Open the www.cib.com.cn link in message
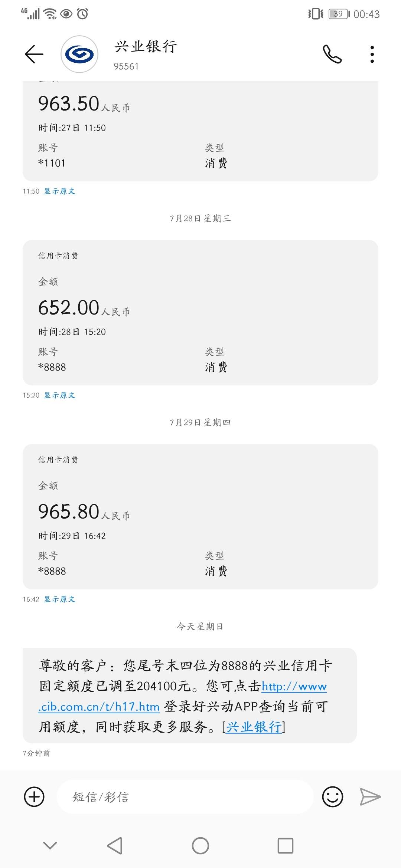This screenshot has height=868, width=401. point(183,696)
